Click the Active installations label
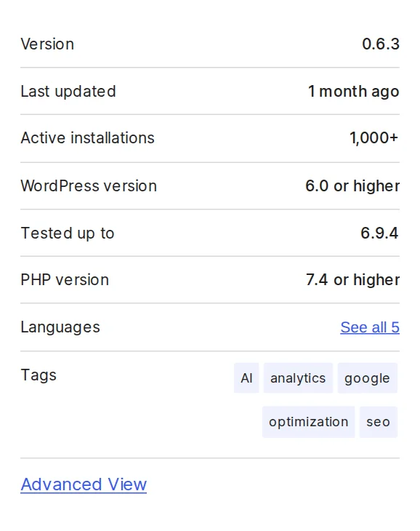Viewport: 420px width, 531px height. (x=88, y=137)
